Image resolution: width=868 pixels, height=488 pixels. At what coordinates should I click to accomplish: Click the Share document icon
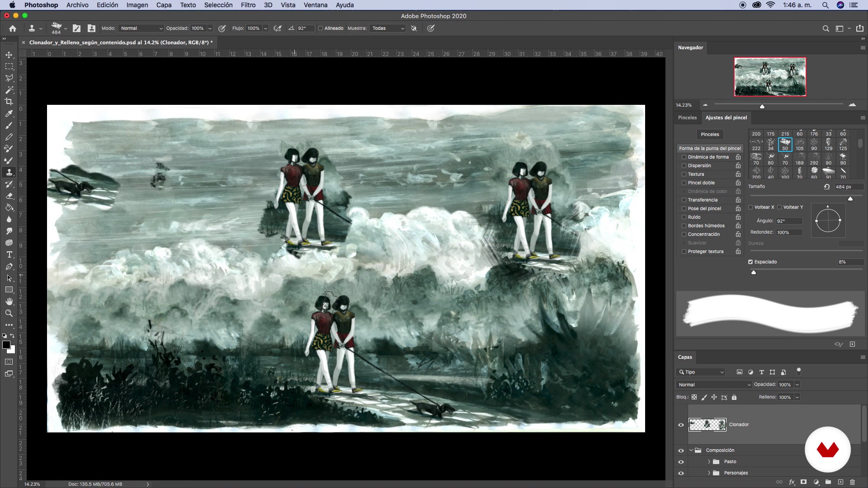tap(859, 28)
